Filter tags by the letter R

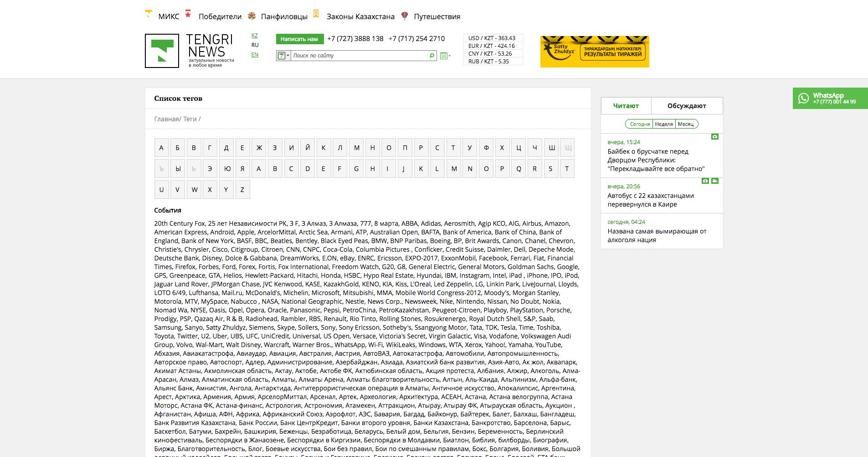[x=534, y=169]
